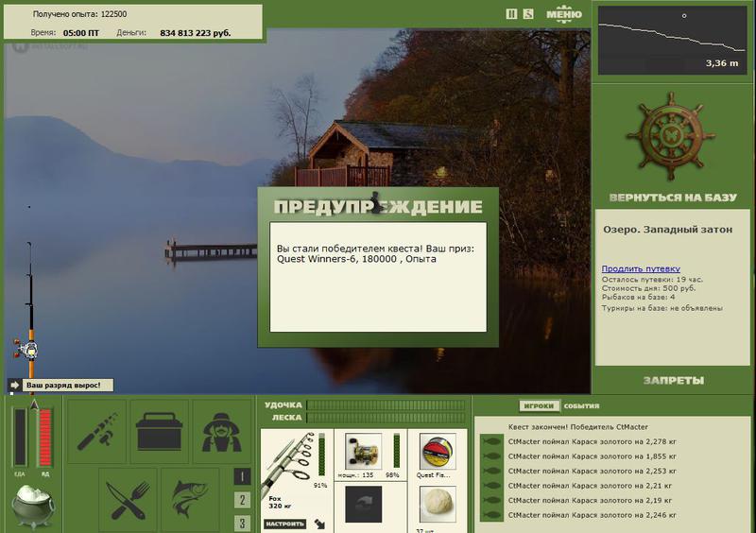756x533 pixels.
Task: Click the S icon beside the pause button
Action: tap(528, 14)
